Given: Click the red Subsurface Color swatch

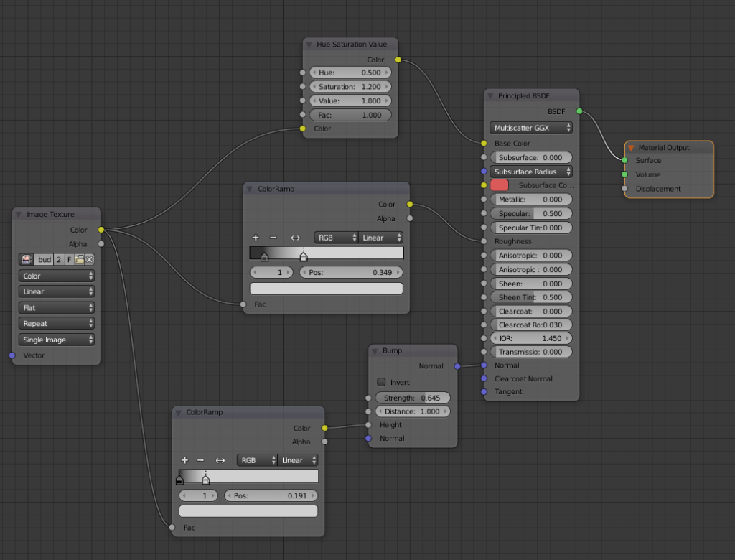Looking at the screenshot, I should (x=500, y=185).
